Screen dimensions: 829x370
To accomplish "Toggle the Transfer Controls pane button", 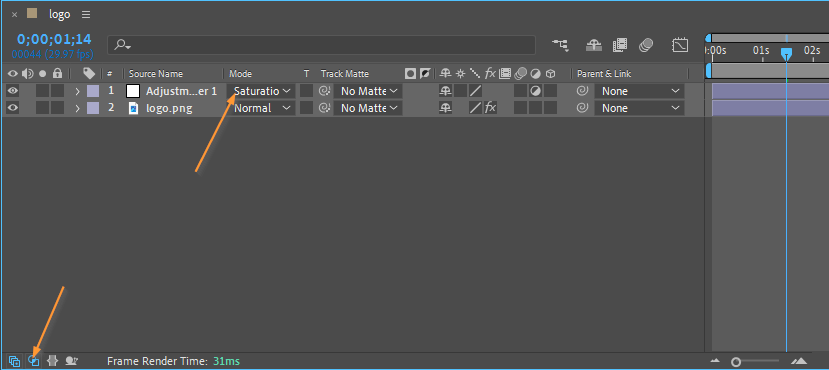I will point(33,361).
